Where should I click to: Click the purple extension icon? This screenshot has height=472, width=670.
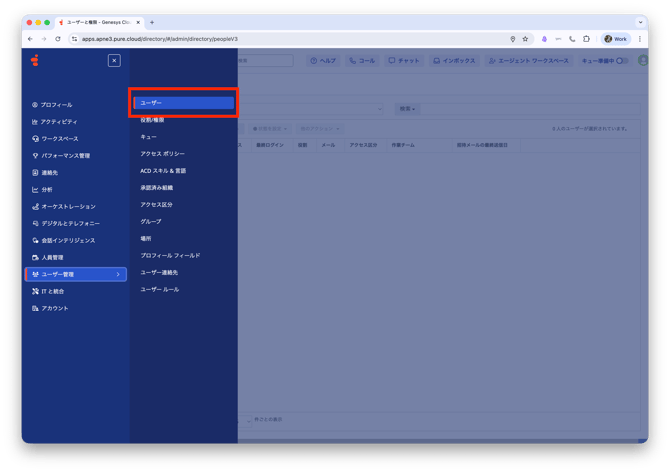(x=544, y=39)
